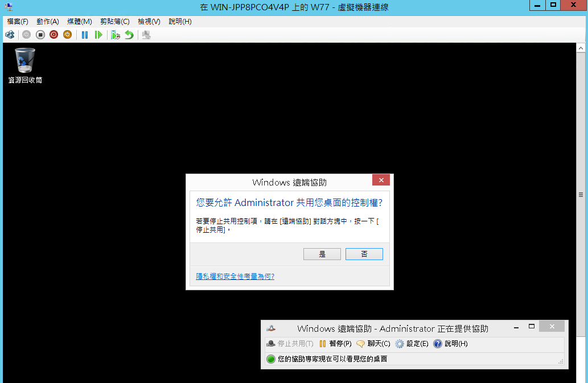
Task: Shut down the VM red icon
Action: coord(54,35)
